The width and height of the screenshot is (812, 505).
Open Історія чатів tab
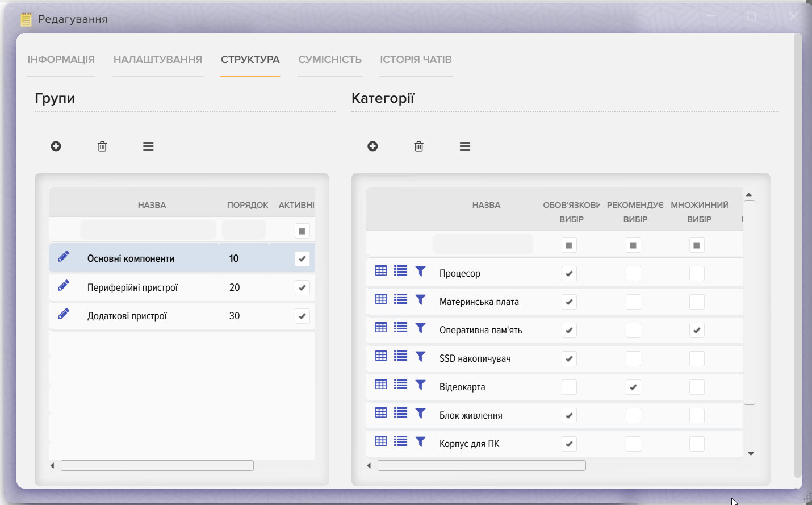click(416, 60)
